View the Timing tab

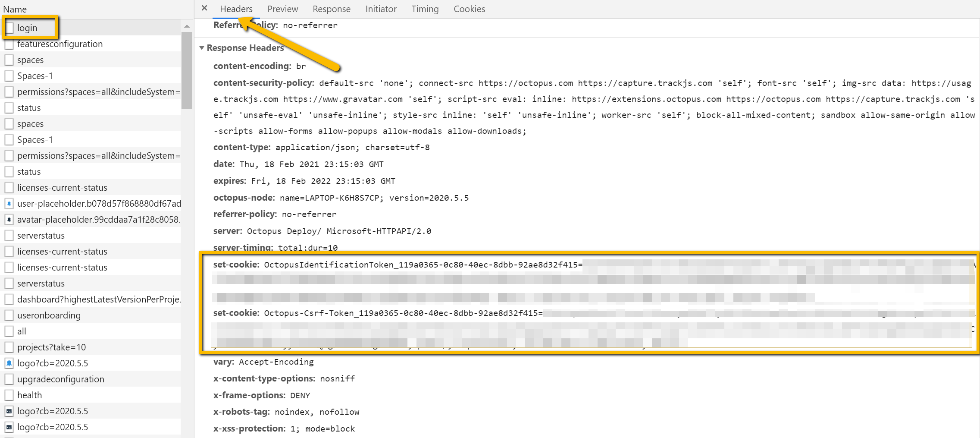pos(425,9)
